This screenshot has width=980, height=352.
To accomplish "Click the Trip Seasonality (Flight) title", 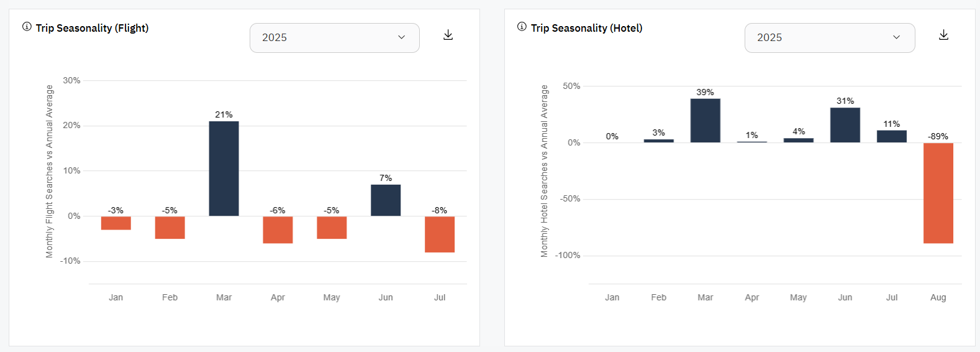I will 92,28.
